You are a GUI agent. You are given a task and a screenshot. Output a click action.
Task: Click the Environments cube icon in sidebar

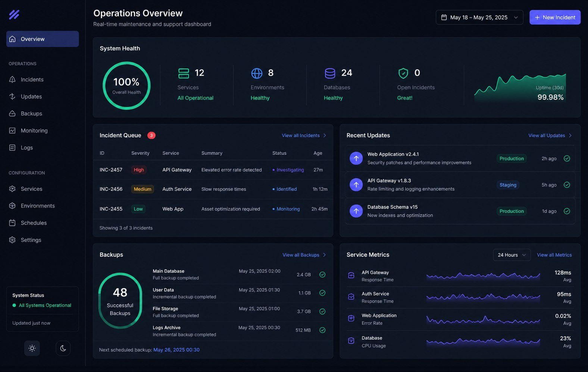click(x=12, y=206)
